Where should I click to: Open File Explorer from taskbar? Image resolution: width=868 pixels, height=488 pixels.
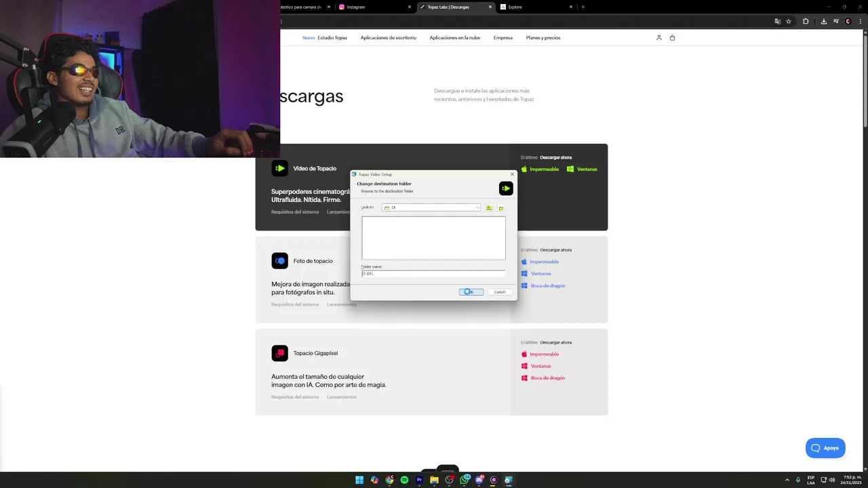click(x=434, y=480)
